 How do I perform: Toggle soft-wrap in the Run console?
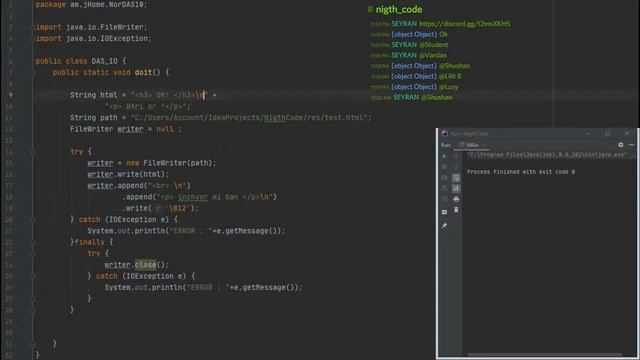pos(456,178)
